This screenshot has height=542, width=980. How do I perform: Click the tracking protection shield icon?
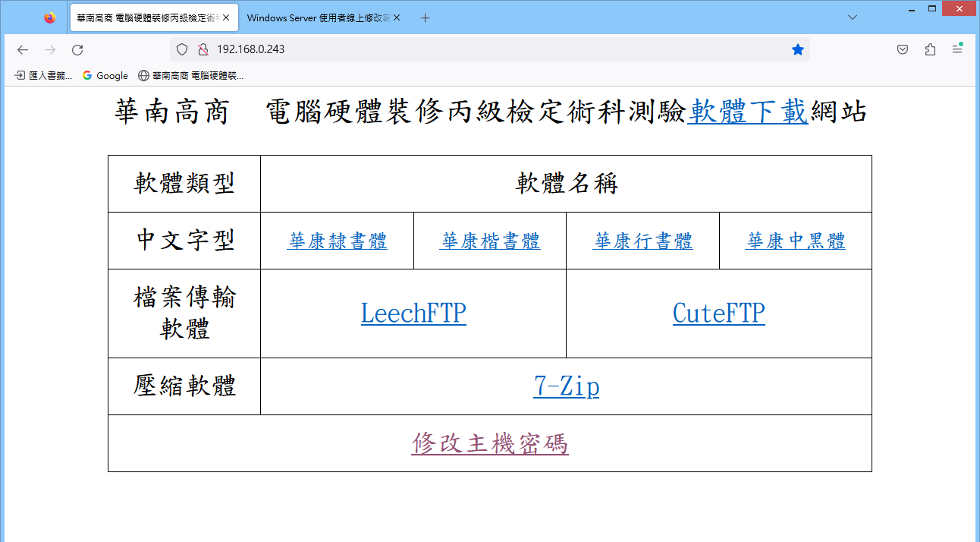pyautogui.click(x=182, y=50)
